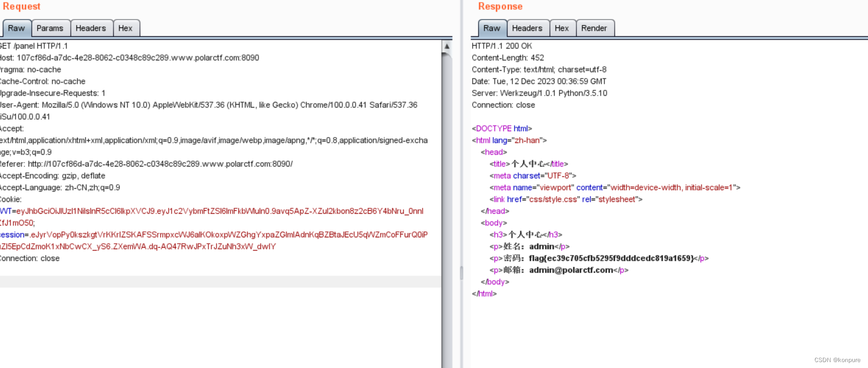Viewport: 868px width, 368px height.
Task: Click the Content-Type: text/html line
Action: tap(539, 69)
